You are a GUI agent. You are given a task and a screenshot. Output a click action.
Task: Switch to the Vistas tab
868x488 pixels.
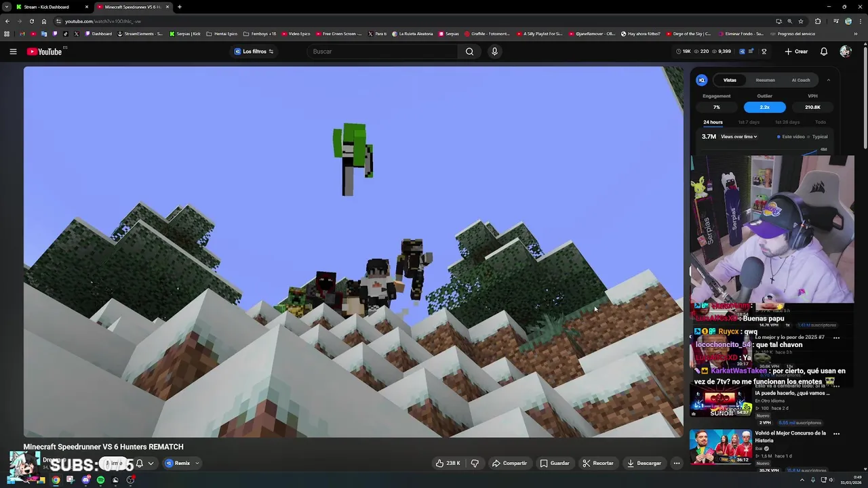click(730, 80)
